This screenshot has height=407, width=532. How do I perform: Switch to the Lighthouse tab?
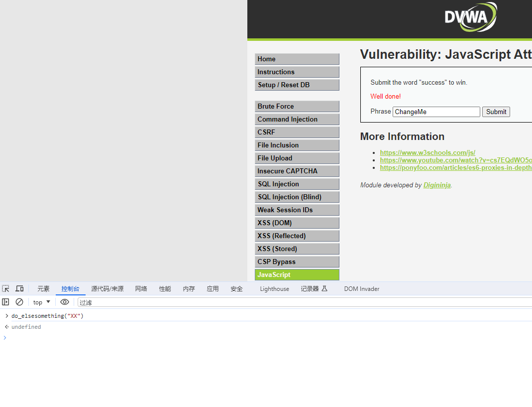pyautogui.click(x=274, y=288)
